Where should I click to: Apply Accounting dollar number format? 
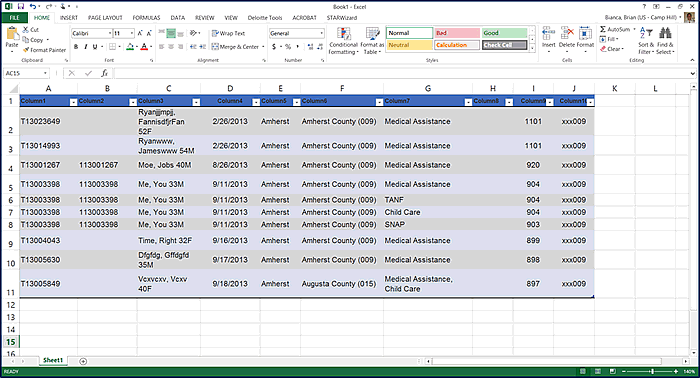coord(274,46)
